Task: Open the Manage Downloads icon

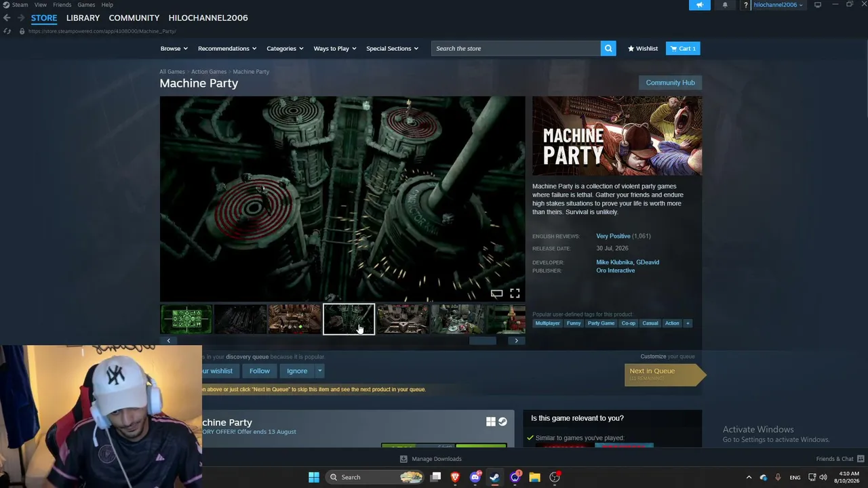Action: coord(403,459)
